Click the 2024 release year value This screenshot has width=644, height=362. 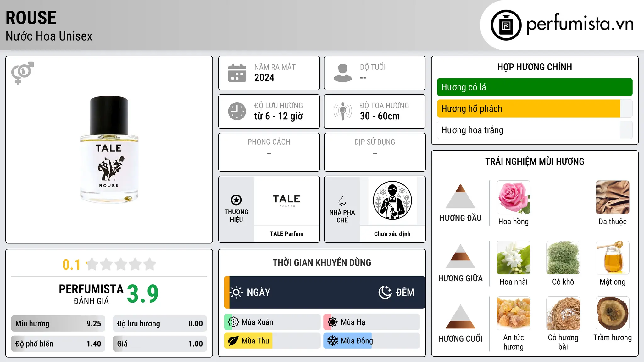point(264,78)
